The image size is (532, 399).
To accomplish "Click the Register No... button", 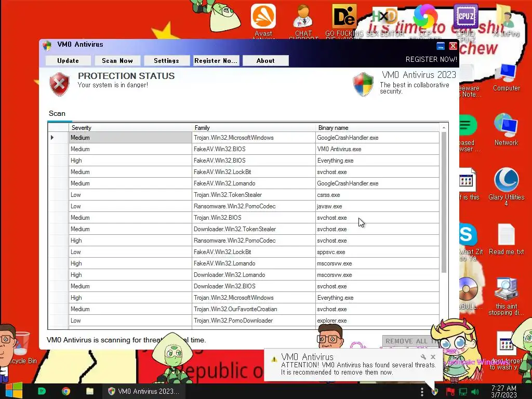I will coord(216,60).
